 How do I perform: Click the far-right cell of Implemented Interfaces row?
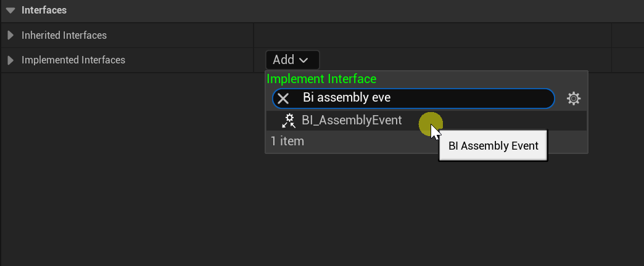[x=627, y=60]
